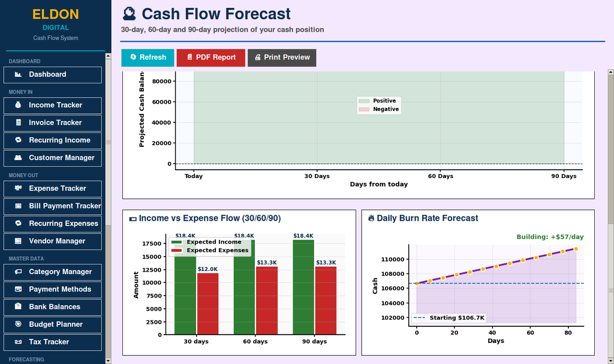Go to Vendor Manager
The image size is (614, 364).
pyautogui.click(x=53, y=241)
